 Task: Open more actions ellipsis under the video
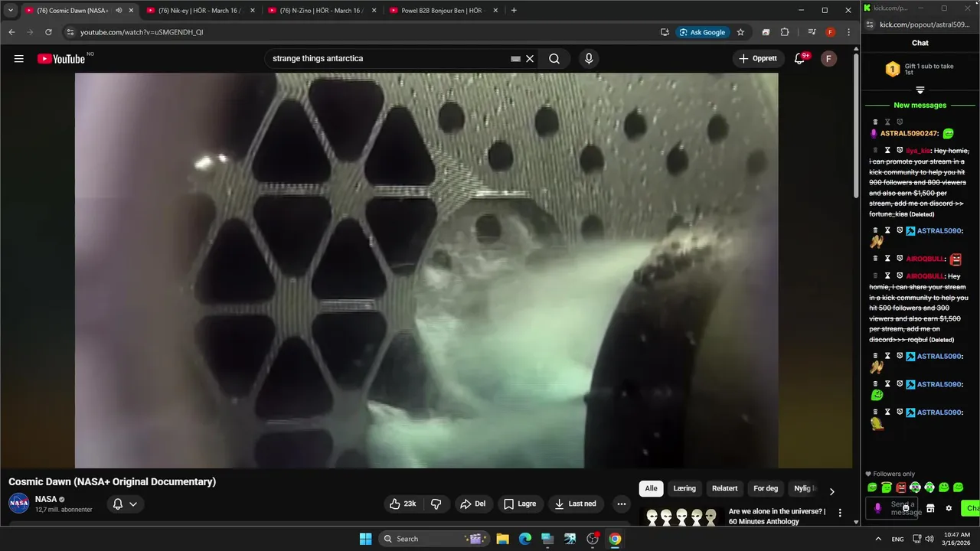pos(622,504)
